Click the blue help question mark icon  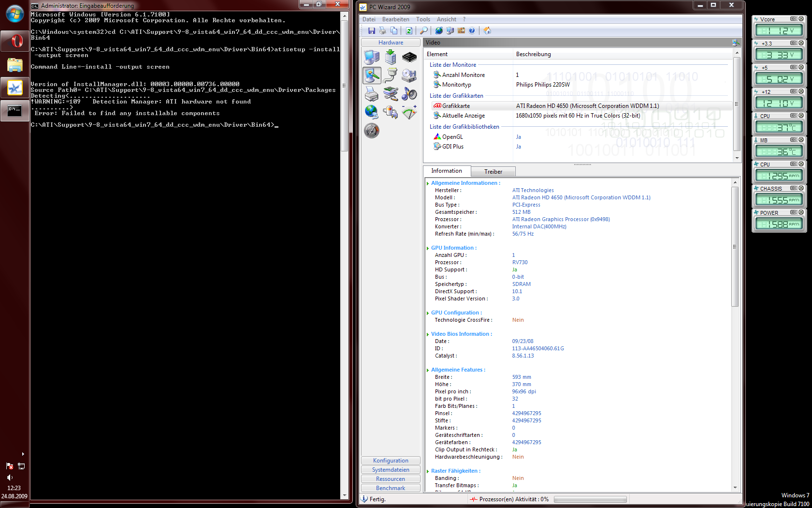[472, 30]
